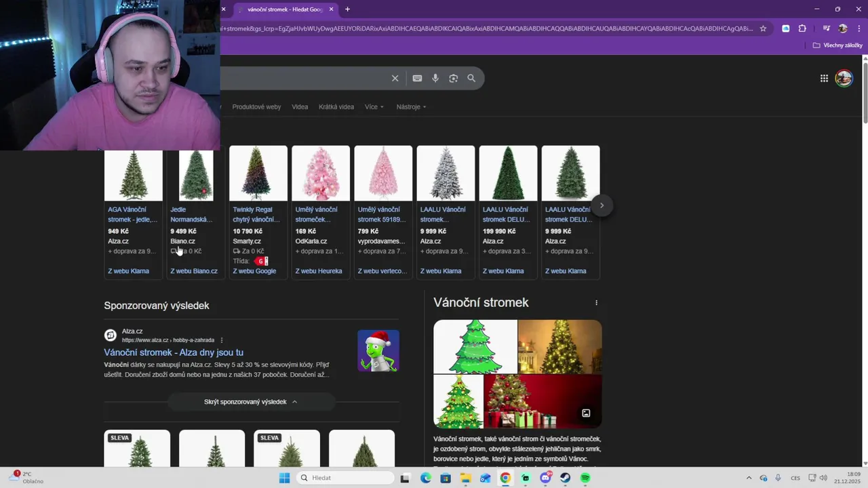Open the weather widget showing 2°C
868x488 pixels.
pos(27,477)
